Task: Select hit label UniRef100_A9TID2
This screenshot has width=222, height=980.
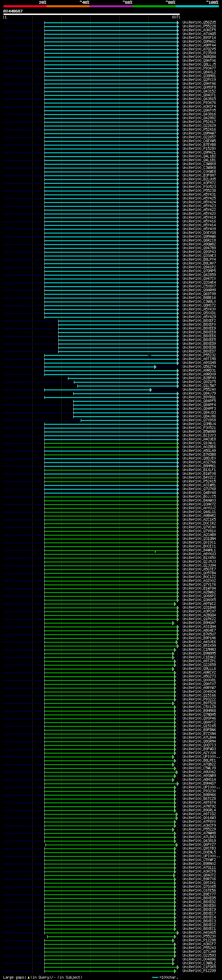Action: pyautogui.click(x=199, y=814)
